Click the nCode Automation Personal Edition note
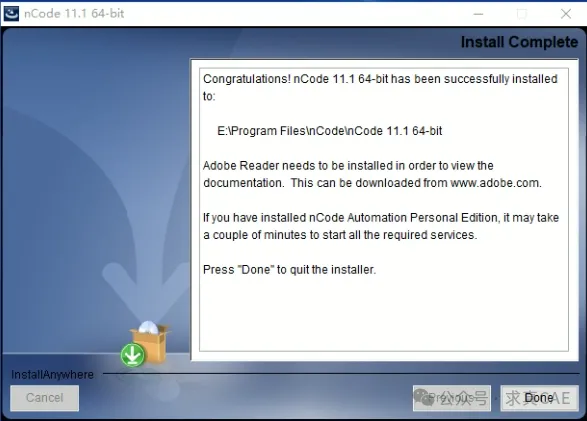This screenshot has height=421, width=587. click(x=381, y=226)
